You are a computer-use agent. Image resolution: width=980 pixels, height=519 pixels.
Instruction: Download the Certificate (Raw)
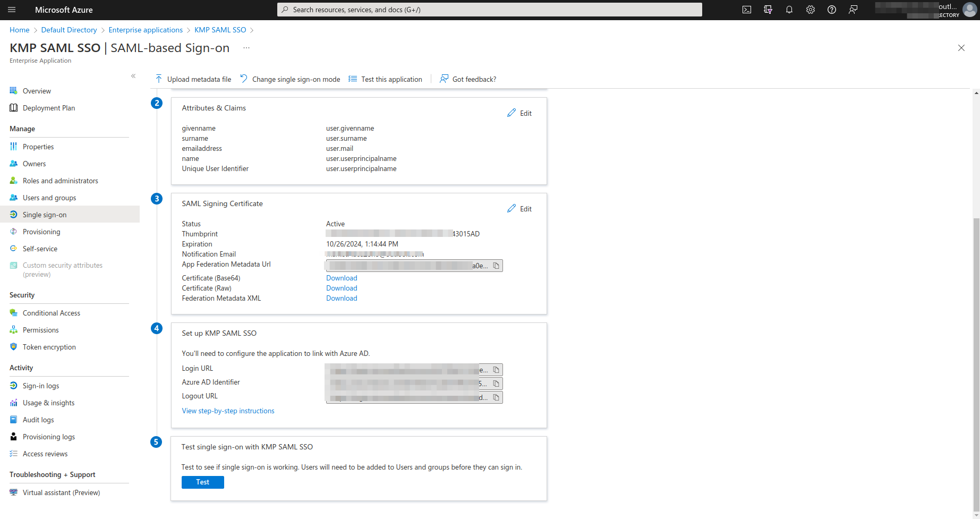342,288
